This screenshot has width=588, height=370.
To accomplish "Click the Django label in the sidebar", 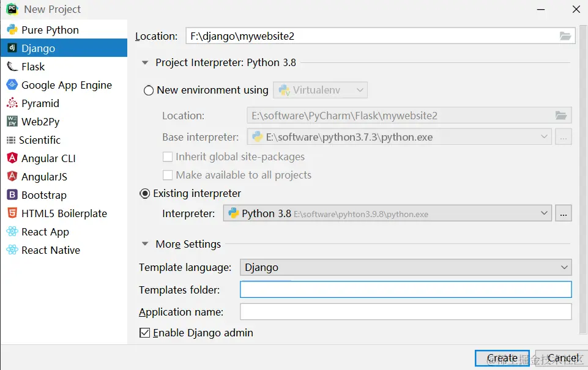I will (39, 48).
